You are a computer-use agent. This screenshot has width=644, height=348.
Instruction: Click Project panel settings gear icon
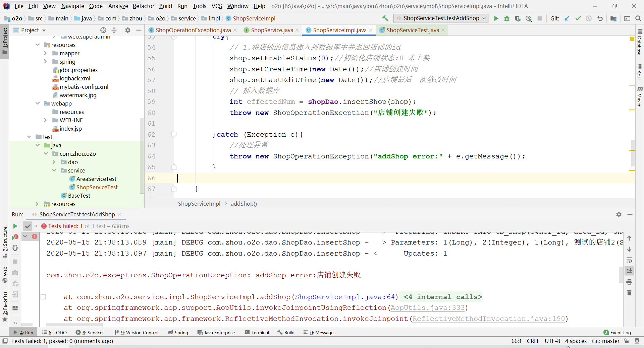128,30
